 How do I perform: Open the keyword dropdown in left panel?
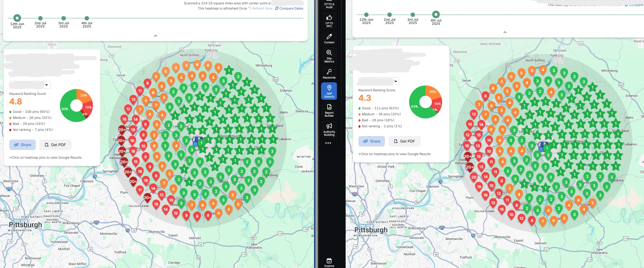(x=30, y=85)
